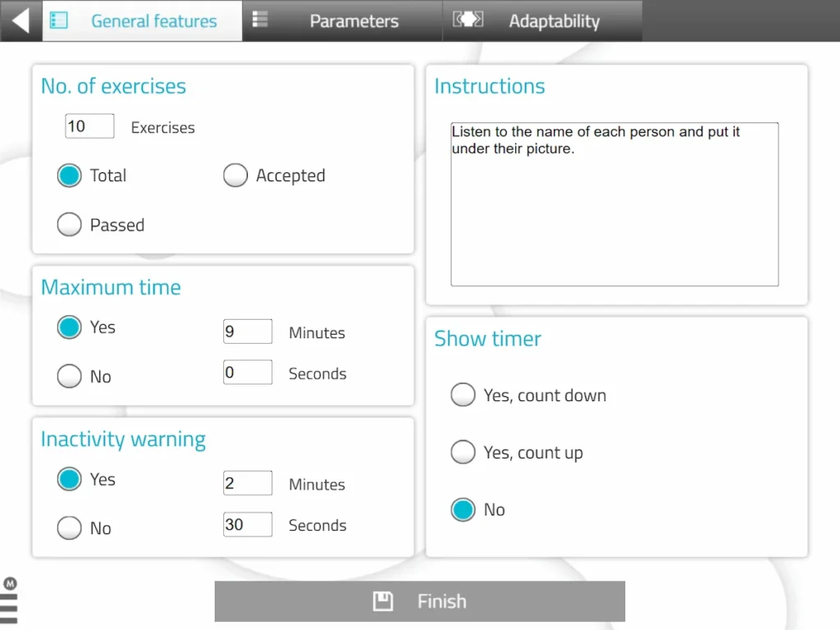The height and width of the screenshot is (630, 840).
Task: Click the Inactivity warning Seconds field
Action: 247,524
